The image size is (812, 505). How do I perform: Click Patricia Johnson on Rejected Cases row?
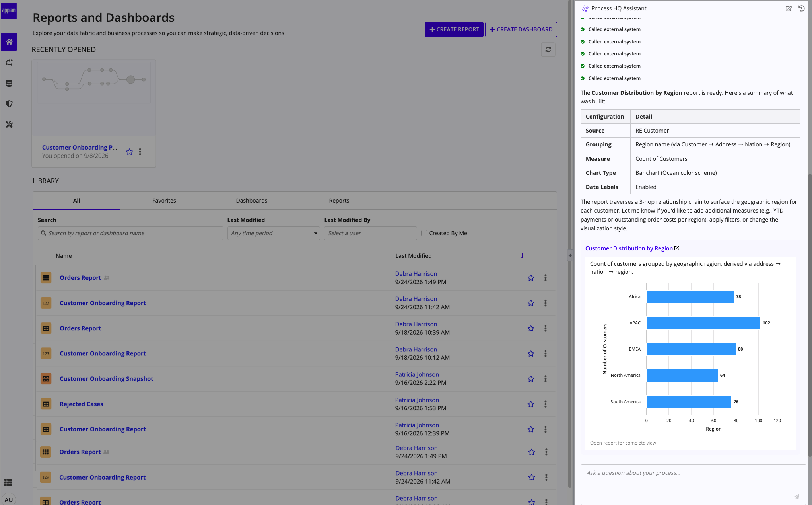point(417,400)
